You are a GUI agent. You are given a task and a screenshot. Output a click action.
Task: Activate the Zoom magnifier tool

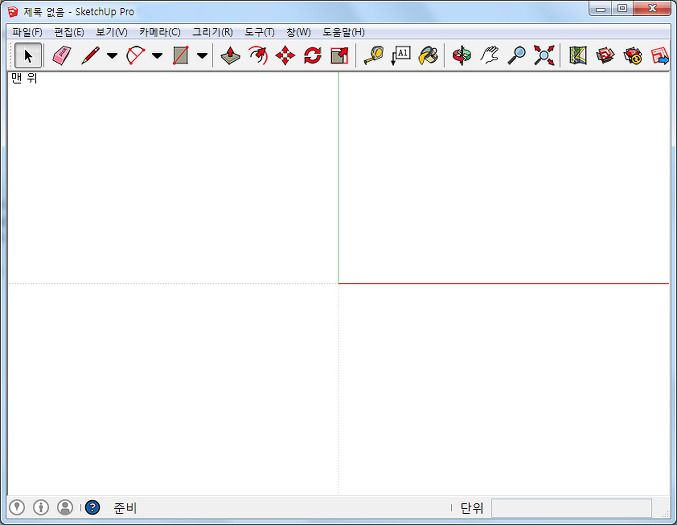click(x=517, y=56)
